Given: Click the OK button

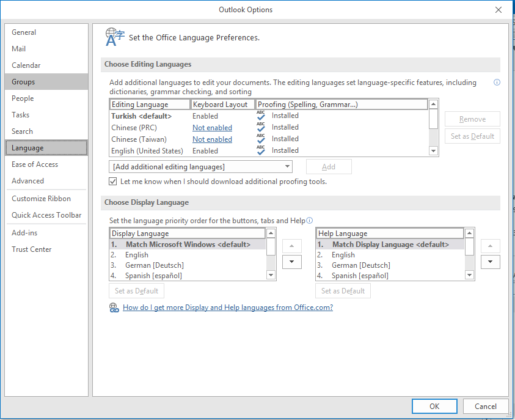Looking at the screenshot, I should [434, 406].
